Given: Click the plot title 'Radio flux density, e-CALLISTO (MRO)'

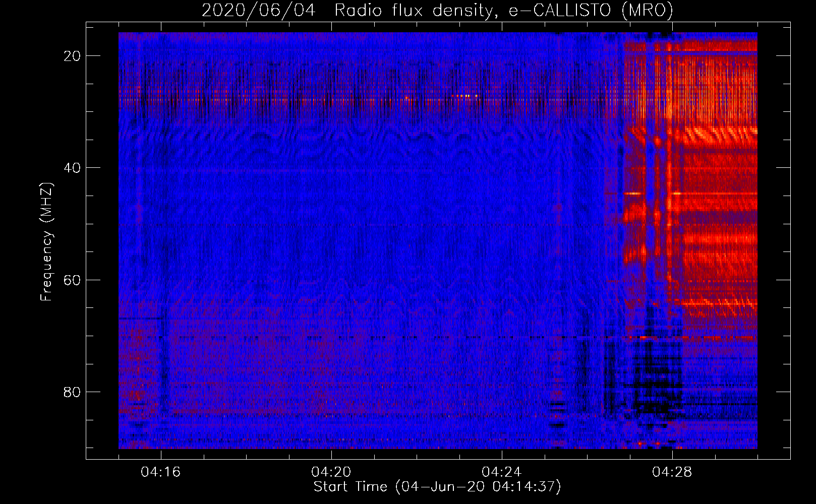Looking at the screenshot, I should pyautogui.click(x=503, y=11).
